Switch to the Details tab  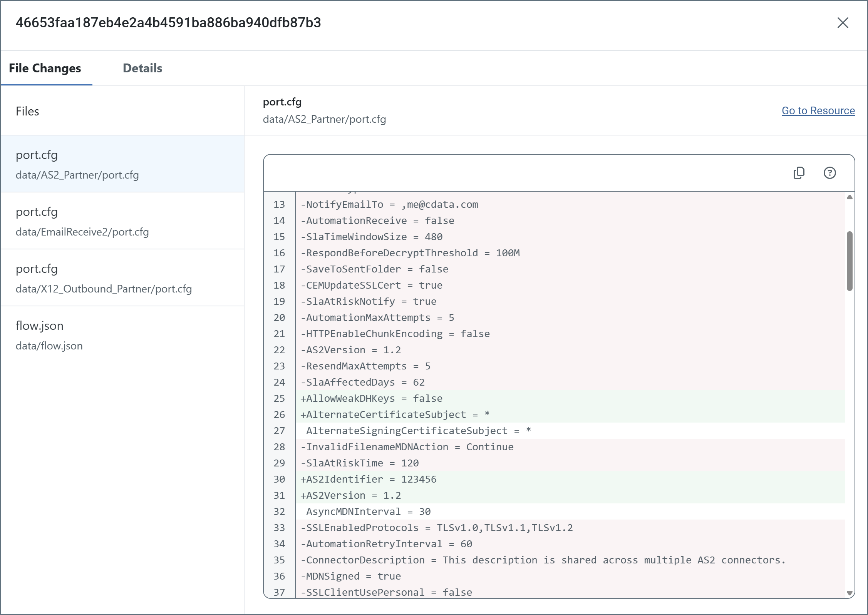coord(142,68)
